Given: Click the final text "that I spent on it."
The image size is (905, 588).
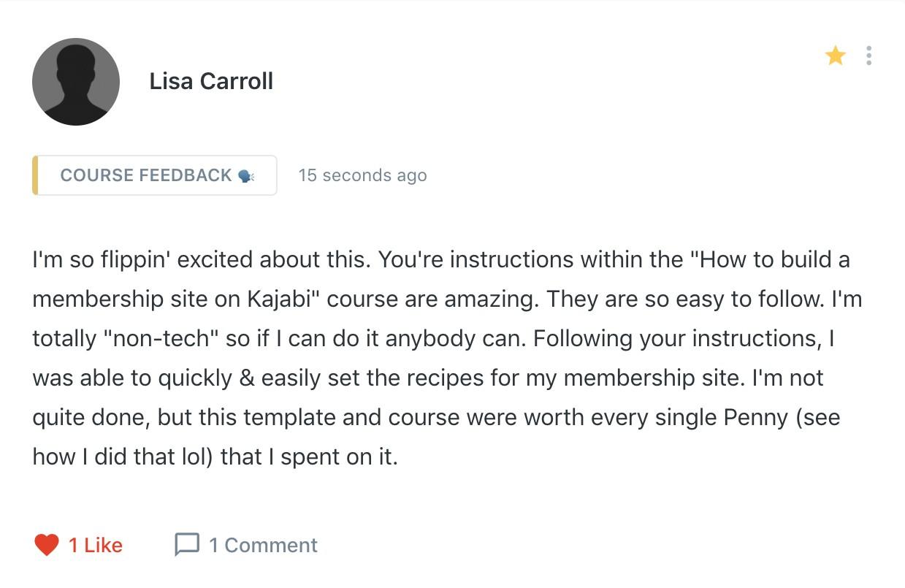Looking at the screenshot, I should coord(309,457).
